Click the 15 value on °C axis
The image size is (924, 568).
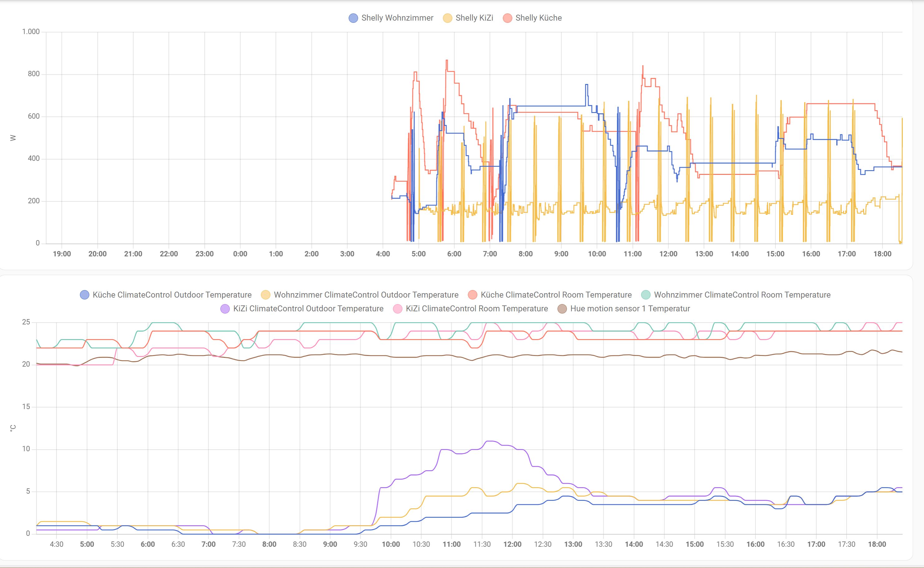pos(26,407)
